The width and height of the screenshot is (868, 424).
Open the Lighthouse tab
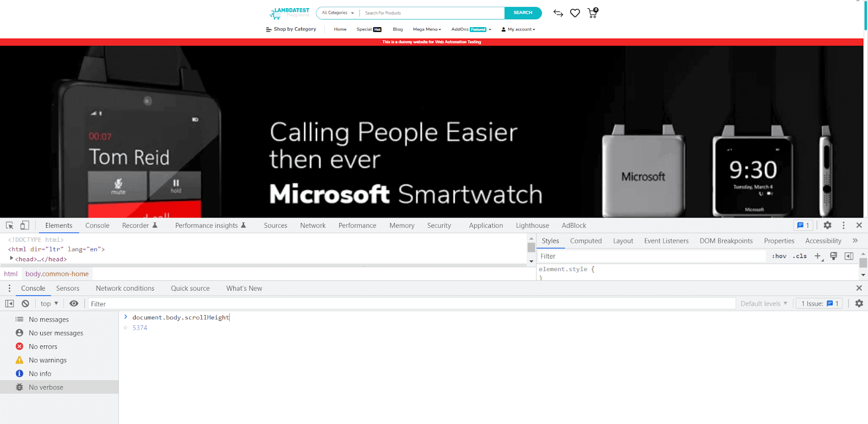(532, 226)
